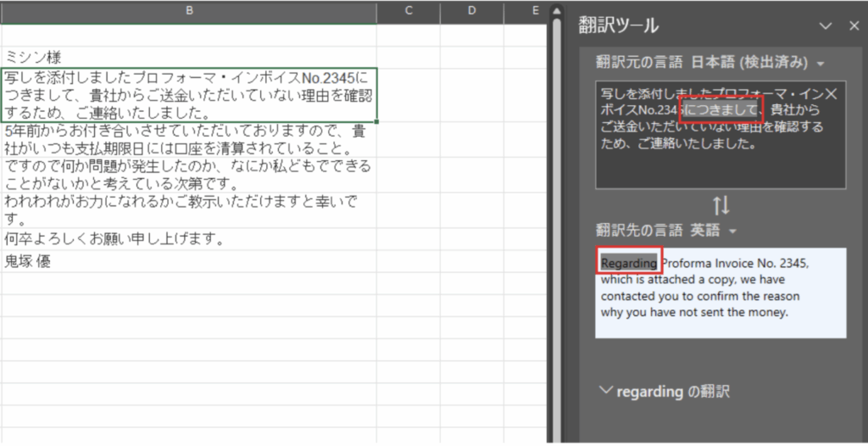868x446 pixels.
Task: Click the highlighted word Regarding
Action: [x=629, y=263]
